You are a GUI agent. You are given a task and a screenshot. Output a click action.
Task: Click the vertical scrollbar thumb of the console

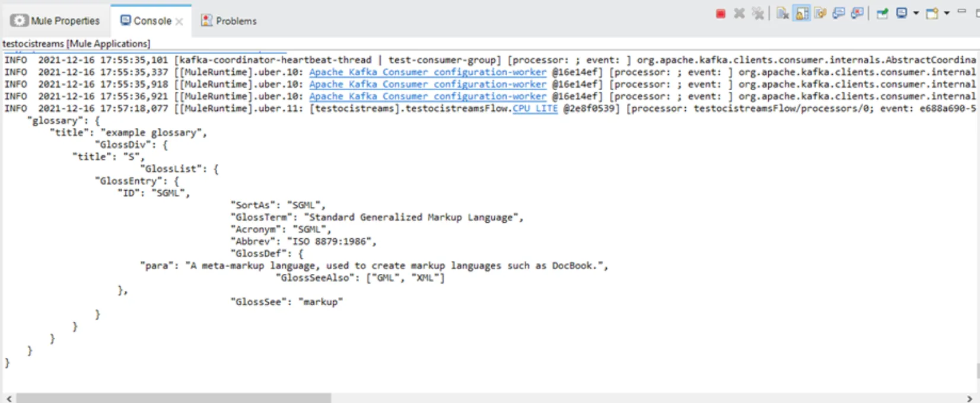pos(977,371)
